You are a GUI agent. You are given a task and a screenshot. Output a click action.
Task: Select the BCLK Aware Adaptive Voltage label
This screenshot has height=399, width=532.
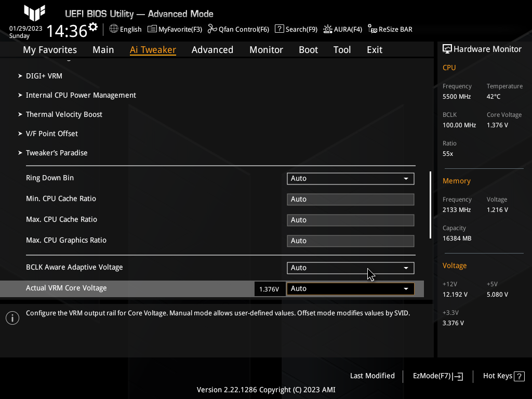point(74,268)
